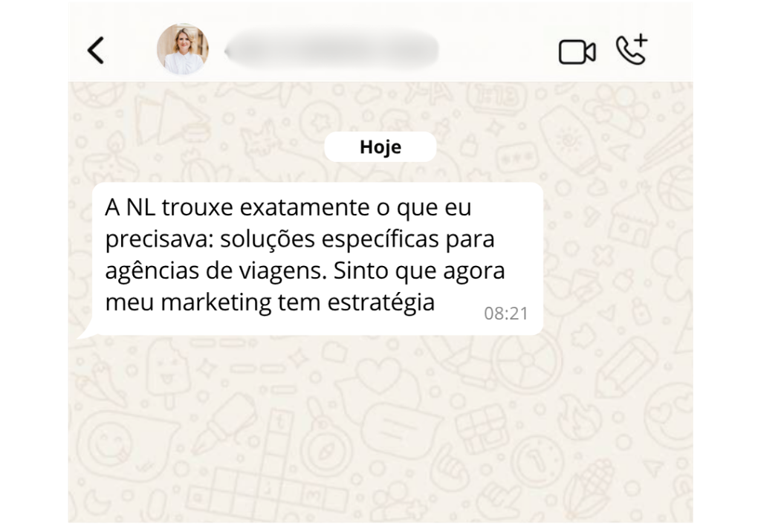Tap the phone with plus call icon
The width and height of the screenshot is (761, 532).
pyautogui.click(x=632, y=49)
